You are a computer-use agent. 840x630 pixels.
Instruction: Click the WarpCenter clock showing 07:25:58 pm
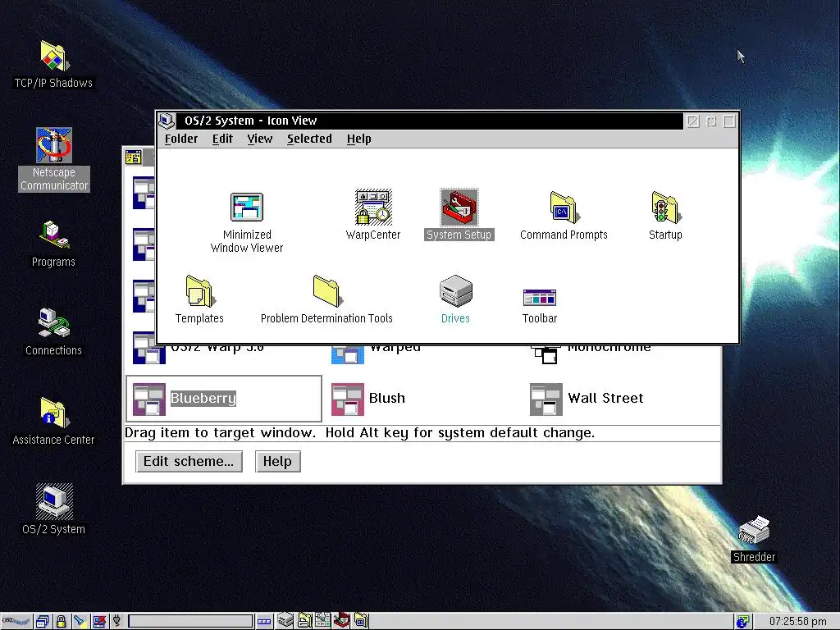coord(797,622)
